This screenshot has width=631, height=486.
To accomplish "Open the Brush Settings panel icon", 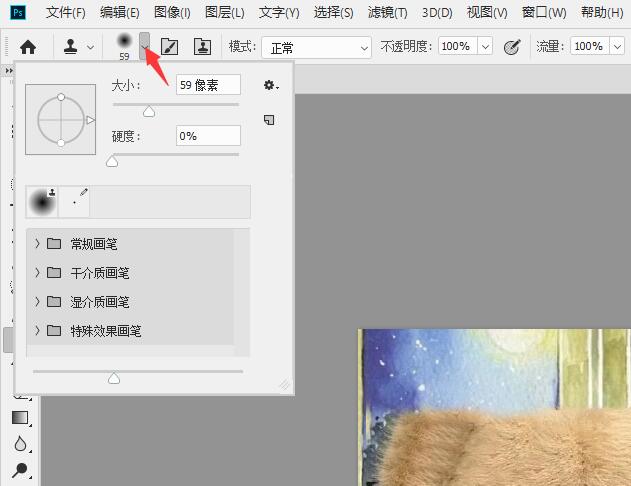I will click(169, 47).
